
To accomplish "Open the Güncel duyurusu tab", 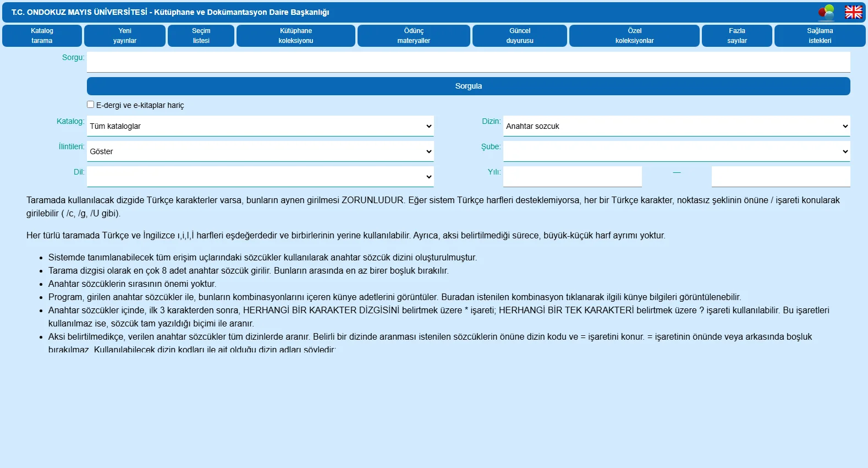I will point(520,36).
